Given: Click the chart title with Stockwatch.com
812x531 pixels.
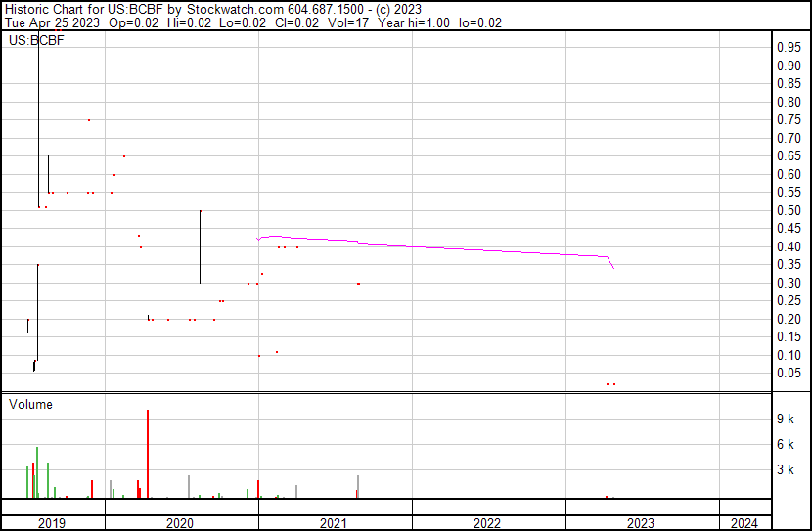Looking at the screenshot, I should point(213,10).
